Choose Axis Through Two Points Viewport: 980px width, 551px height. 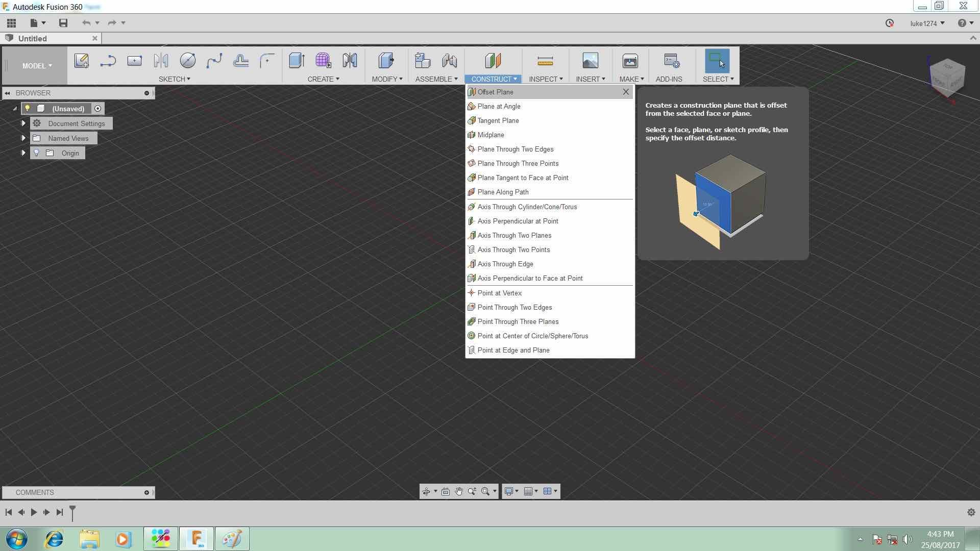(x=550, y=249)
